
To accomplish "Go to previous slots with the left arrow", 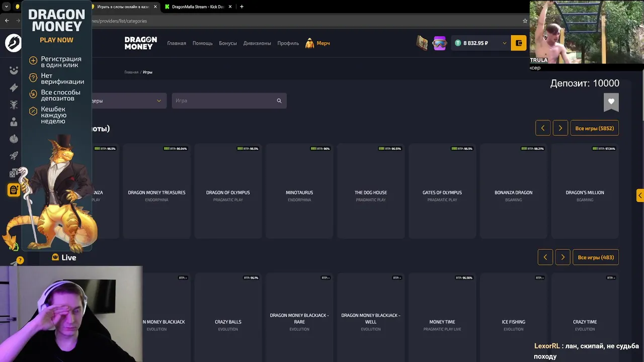I will click(543, 128).
